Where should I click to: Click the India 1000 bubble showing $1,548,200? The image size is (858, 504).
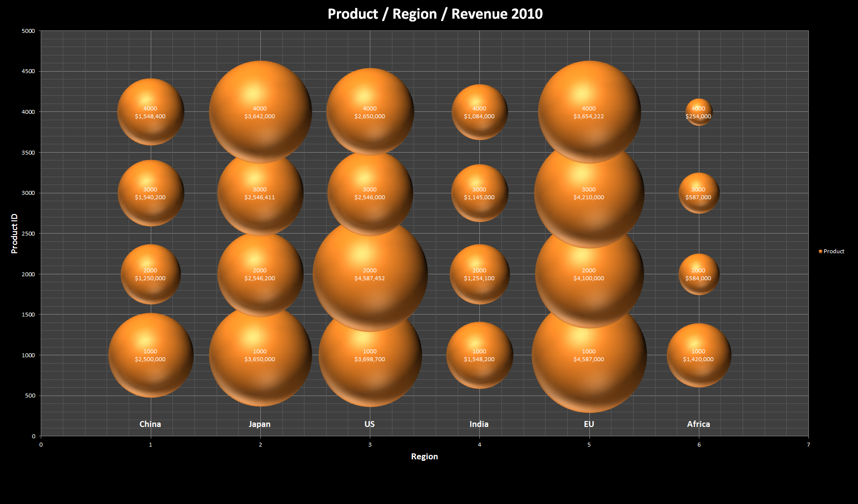[x=479, y=355]
